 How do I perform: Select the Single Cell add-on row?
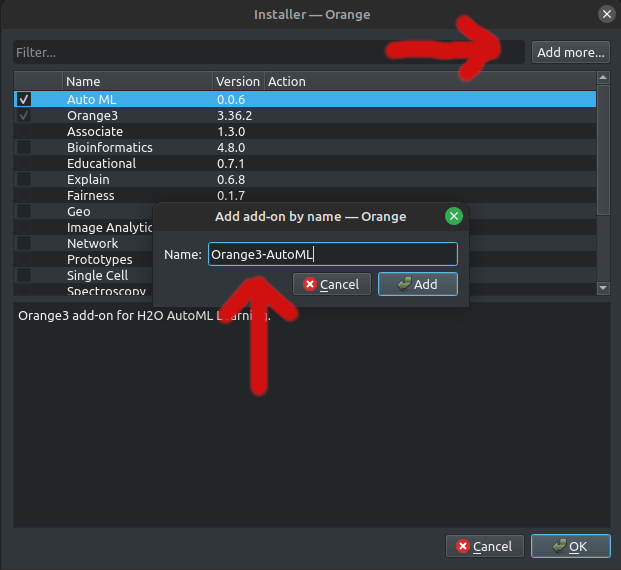click(83, 275)
